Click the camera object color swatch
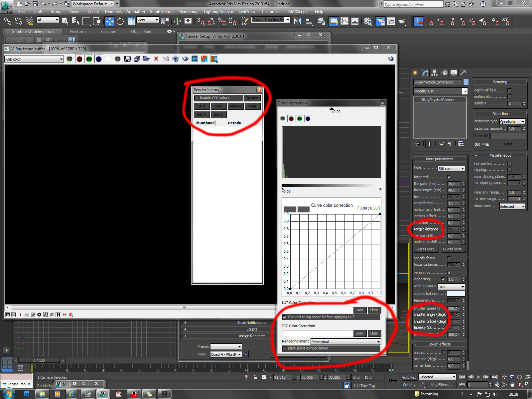Screen dimensions: 532x399 pyautogui.click(x=466, y=82)
